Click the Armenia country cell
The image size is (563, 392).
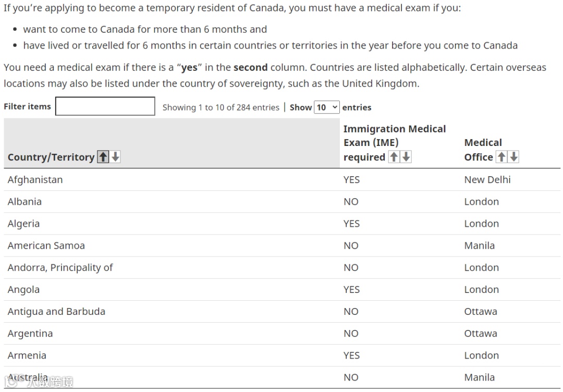tap(27, 356)
